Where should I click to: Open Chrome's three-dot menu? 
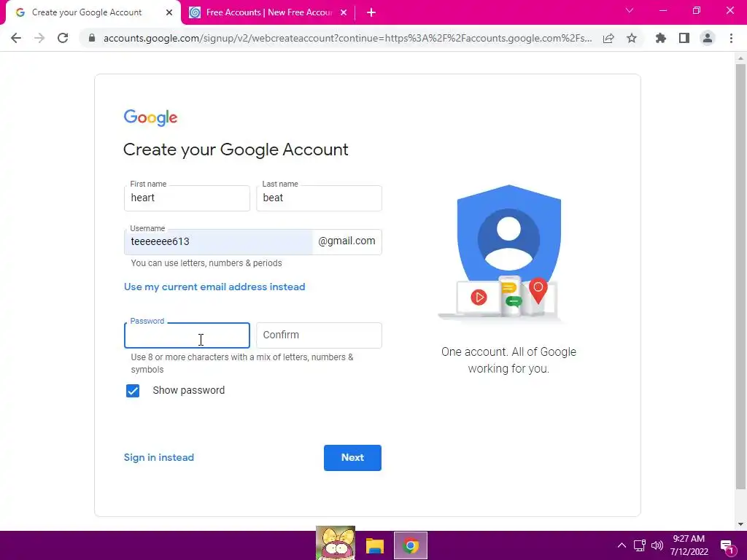(731, 38)
